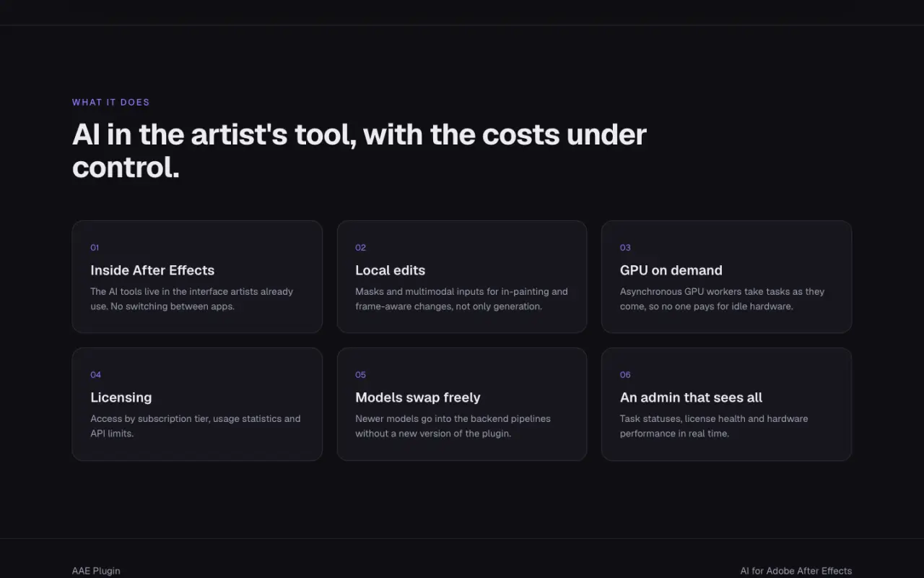Click card number 02 label
924x578 pixels.
[x=361, y=248]
